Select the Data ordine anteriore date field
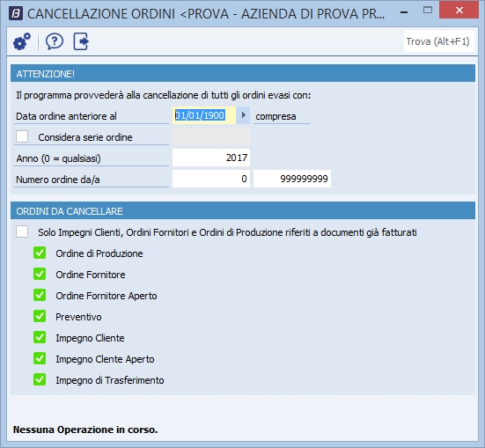Screen dimensions: 485x448 204,115
